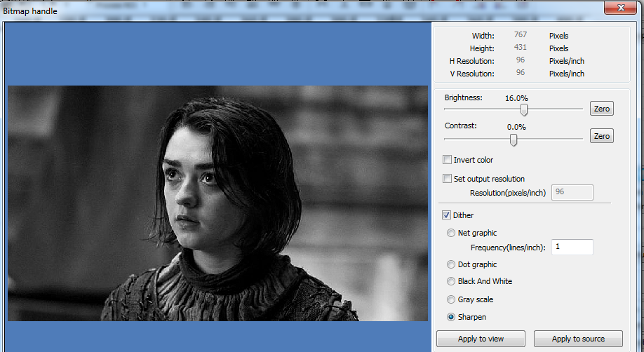Click the Contrast slider handle
The height and width of the screenshot is (352, 644).
coord(514,140)
